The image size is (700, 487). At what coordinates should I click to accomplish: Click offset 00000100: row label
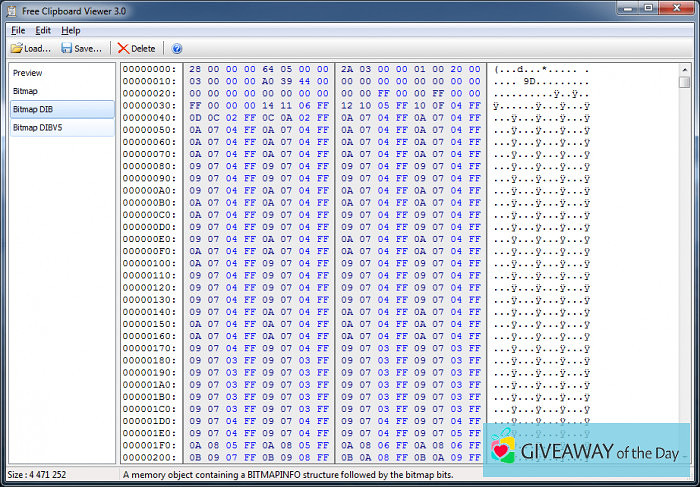(x=150, y=263)
